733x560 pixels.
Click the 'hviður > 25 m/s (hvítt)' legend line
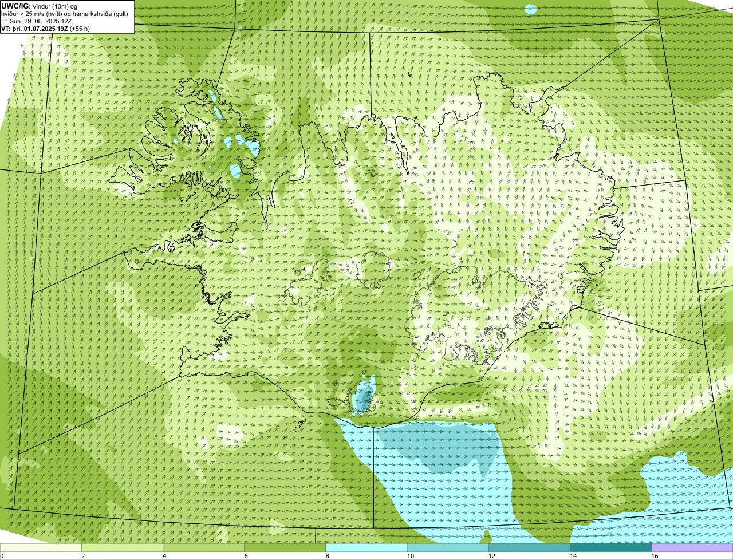click(x=65, y=14)
